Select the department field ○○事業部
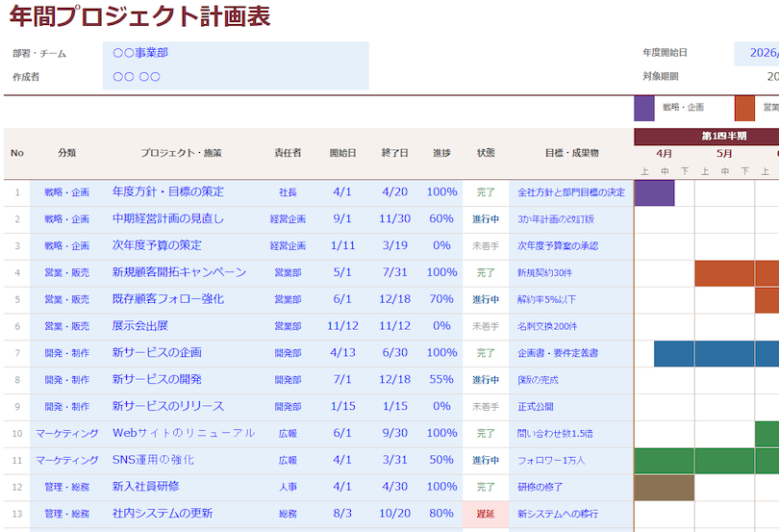779x532 pixels. click(x=236, y=53)
